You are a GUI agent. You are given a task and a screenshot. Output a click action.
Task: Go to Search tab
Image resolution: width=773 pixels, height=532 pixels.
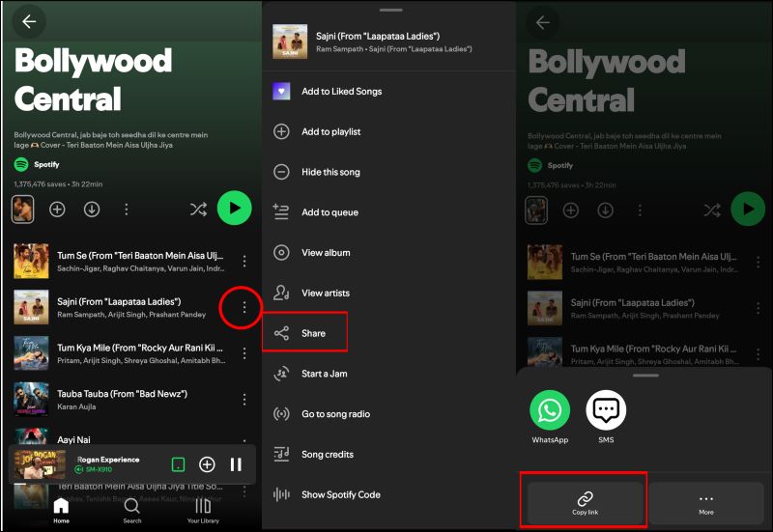132,511
